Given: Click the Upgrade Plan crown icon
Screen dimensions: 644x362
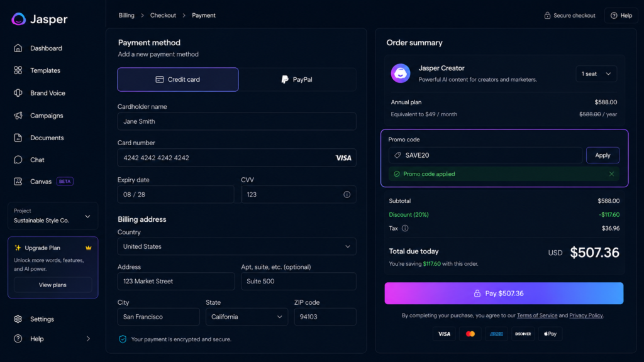Looking at the screenshot, I should 88,248.
